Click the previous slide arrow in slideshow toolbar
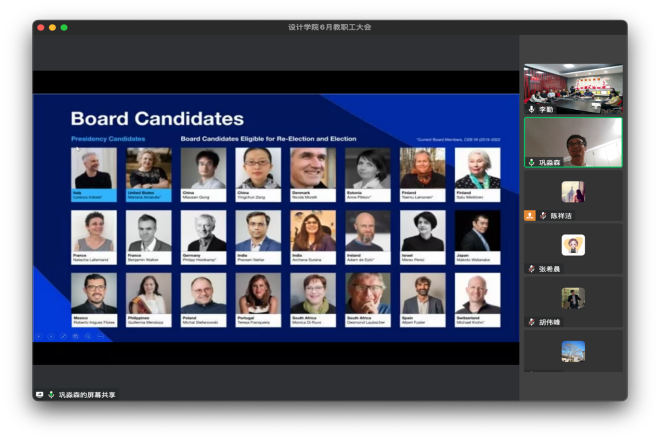 point(39,336)
